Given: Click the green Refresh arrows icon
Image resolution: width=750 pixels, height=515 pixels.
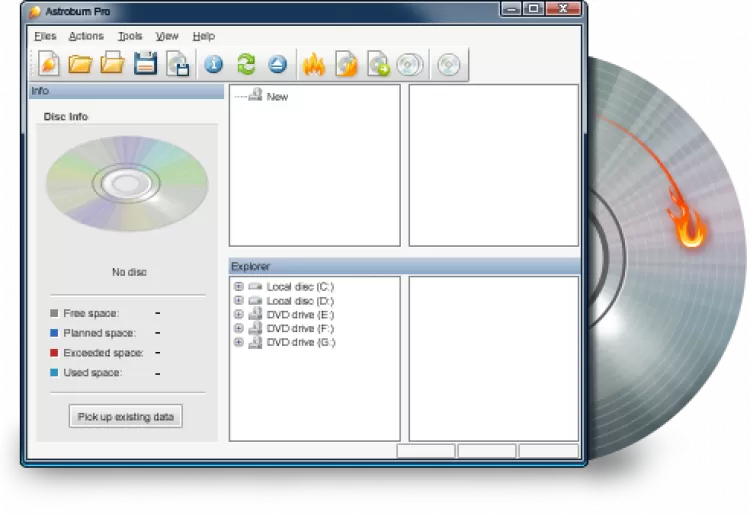Looking at the screenshot, I should pyautogui.click(x=246, y=64).
